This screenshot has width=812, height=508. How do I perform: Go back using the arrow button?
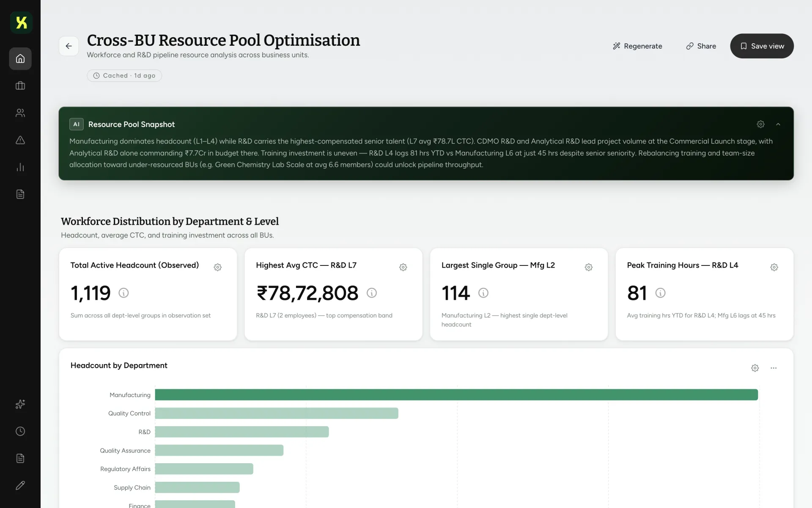point(69,46)
